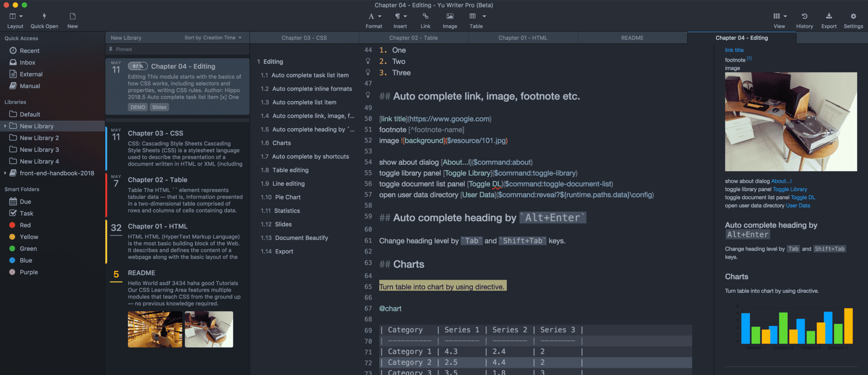868x375 pixels.
Task: Click 'link title' link in preview
Action: coord(734,50)
